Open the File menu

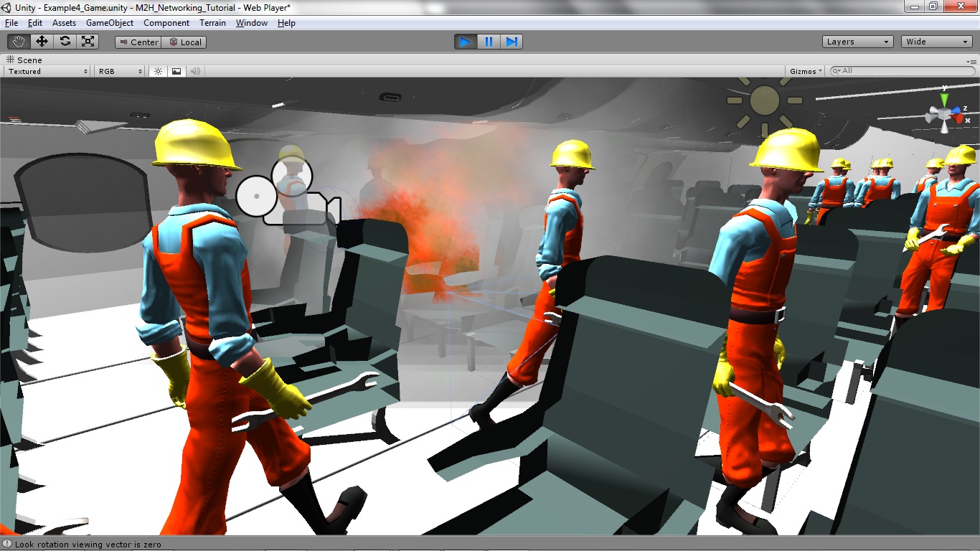coord(11,23)
